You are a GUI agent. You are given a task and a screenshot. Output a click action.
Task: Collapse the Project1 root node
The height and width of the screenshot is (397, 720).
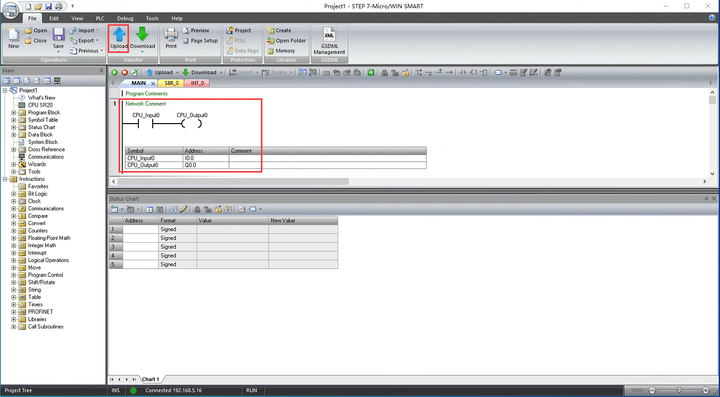(x=5, y=90)
